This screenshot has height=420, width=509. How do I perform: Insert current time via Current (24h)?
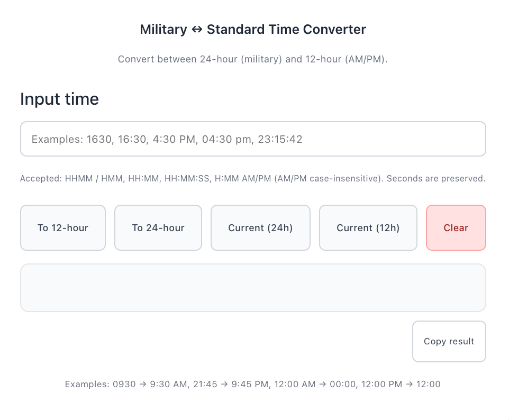pyautogui.click(x=260, y=228)
